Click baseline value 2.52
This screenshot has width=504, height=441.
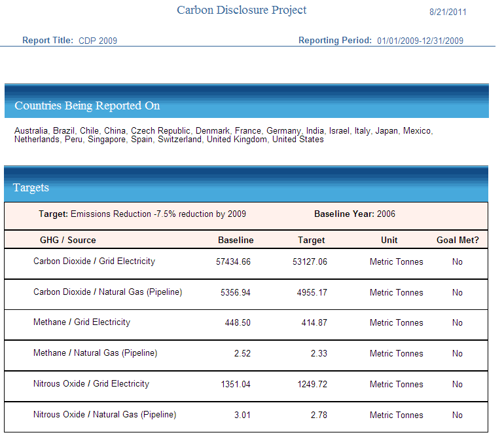pyautogui.click(x=242, y=353)
